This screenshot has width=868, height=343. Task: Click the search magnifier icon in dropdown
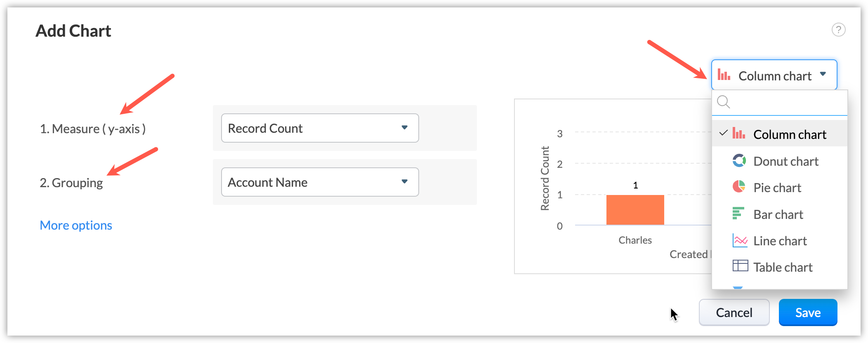click(x=724, y=102)
